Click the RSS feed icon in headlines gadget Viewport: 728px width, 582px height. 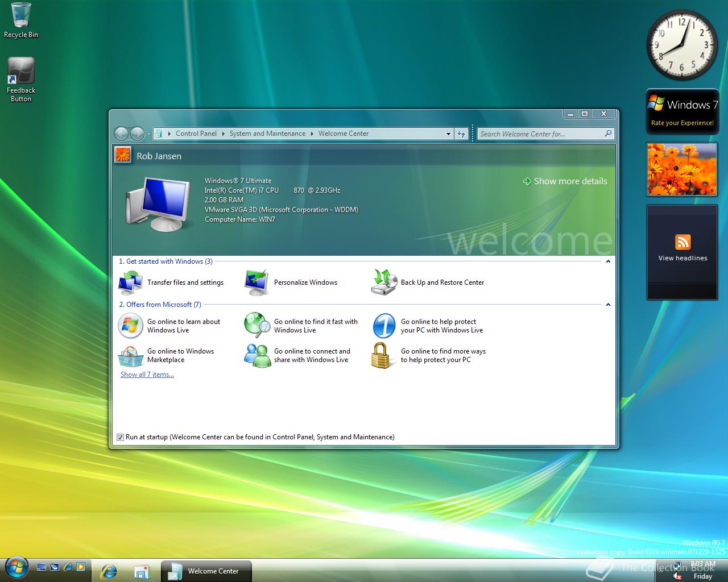click(x=682, y=242)
